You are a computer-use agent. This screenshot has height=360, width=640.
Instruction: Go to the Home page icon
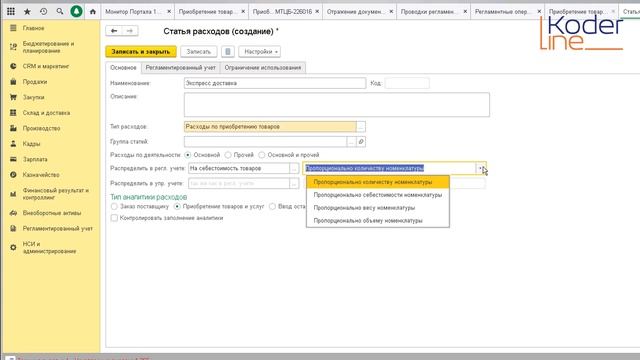coord(93,11)
